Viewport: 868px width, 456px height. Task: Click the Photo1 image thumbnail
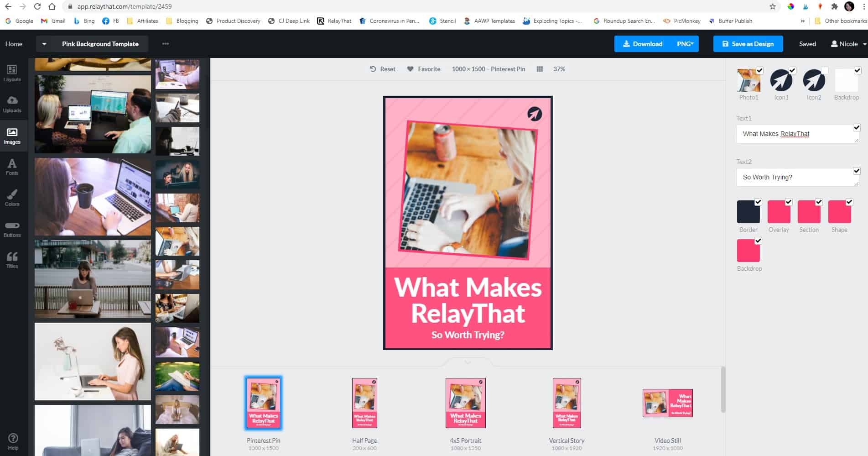748,80
